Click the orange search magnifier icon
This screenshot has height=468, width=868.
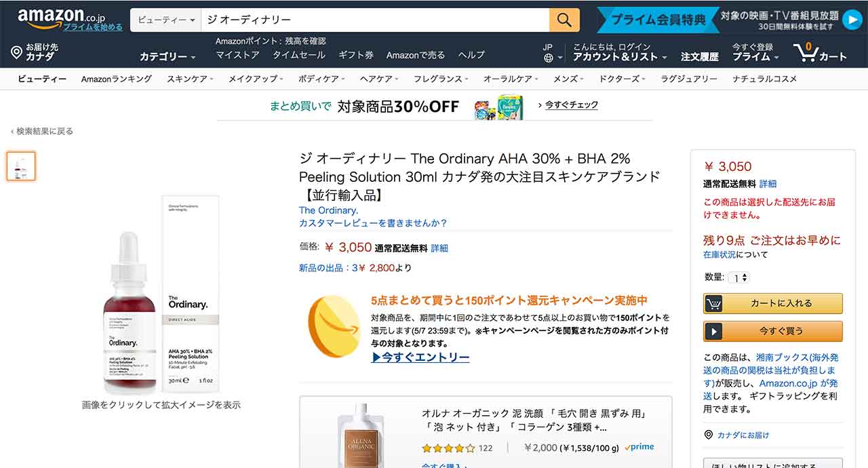click(x=564, y=20)
